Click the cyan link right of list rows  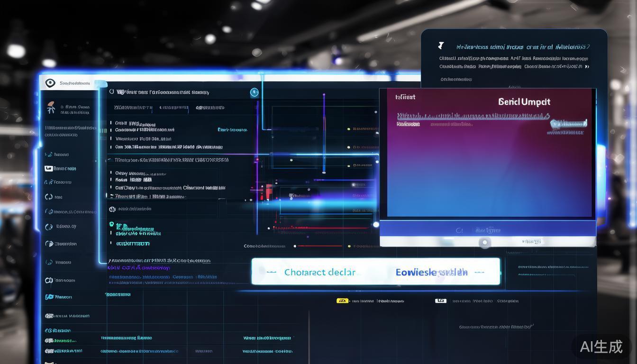click(232, 130)
